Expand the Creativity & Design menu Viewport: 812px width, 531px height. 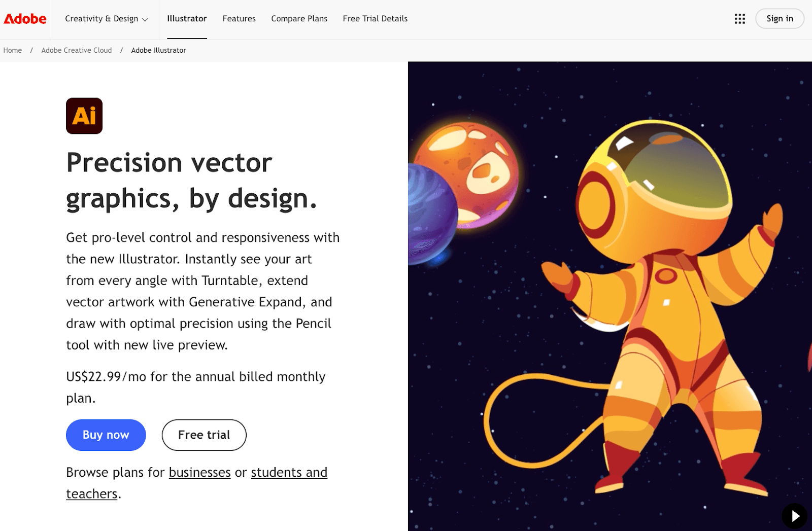107,19
